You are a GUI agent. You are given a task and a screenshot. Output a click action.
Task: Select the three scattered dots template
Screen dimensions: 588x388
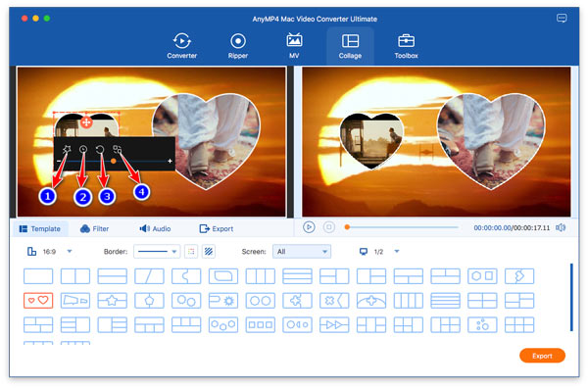click(x=482, y=325)
